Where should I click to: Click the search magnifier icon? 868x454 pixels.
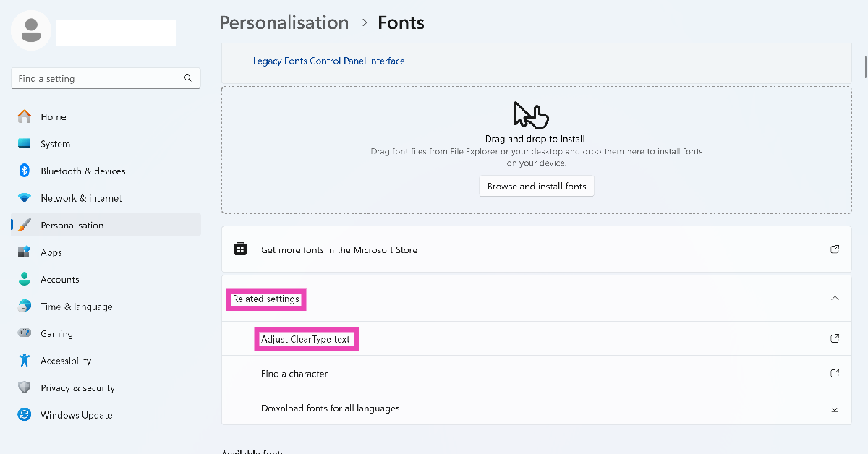click(x=188, y=78)
